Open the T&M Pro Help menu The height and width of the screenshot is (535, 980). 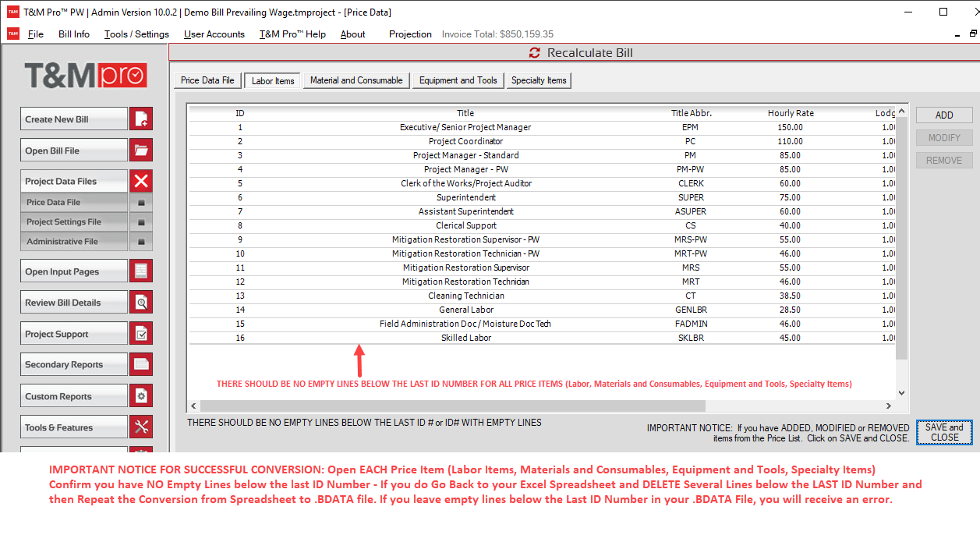292,34
